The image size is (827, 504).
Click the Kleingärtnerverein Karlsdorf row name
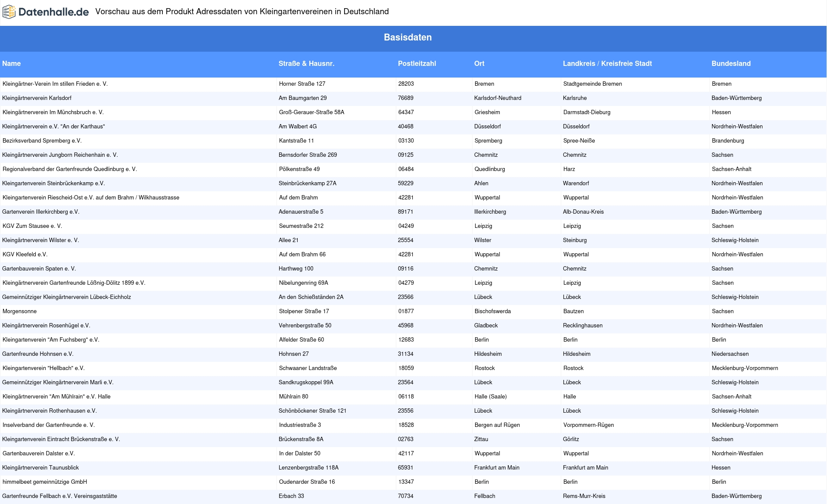click(x=37, y=98)
